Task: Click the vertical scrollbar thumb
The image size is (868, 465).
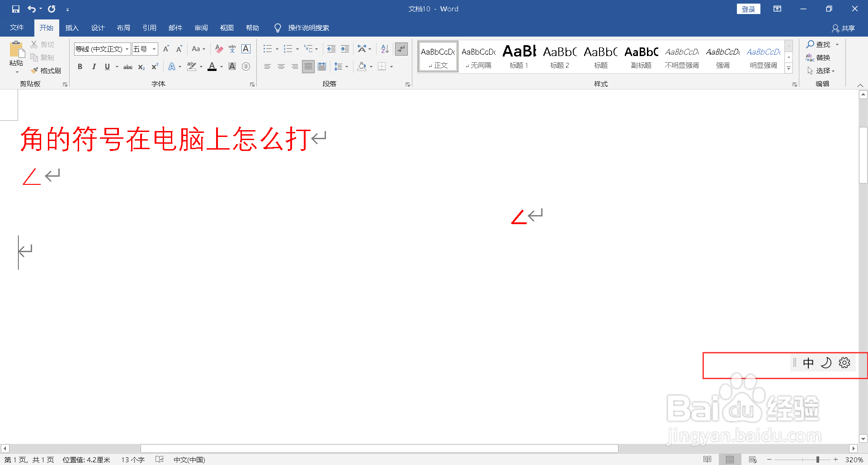Action: 863,155
